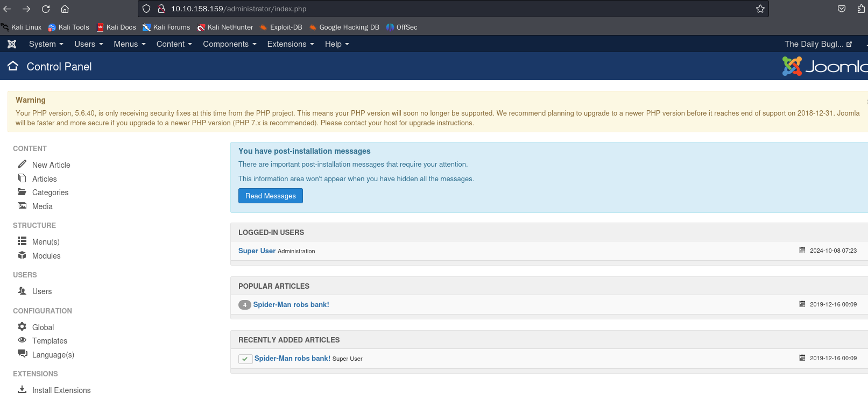Image resolution: width=868 pixels, height=407 pixels.
Task: Click the Warning heading in alert
Action: pyautogui.click(x=31, y=100)
